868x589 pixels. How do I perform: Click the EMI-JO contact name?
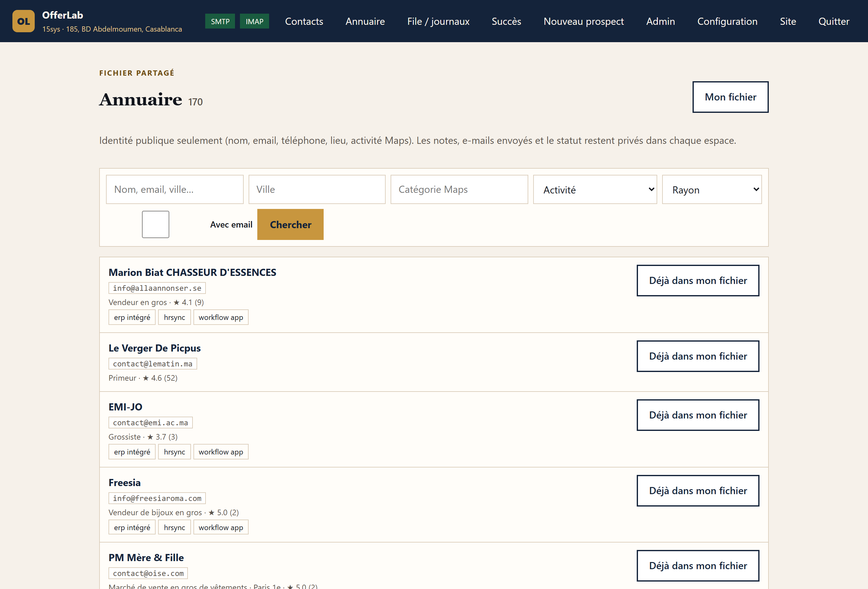coord(126,407)
